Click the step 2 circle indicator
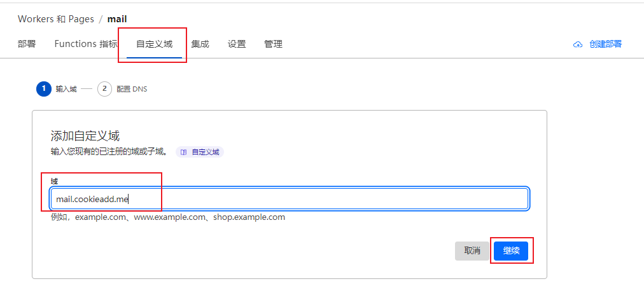644x293 pixels. pos(104,89)
